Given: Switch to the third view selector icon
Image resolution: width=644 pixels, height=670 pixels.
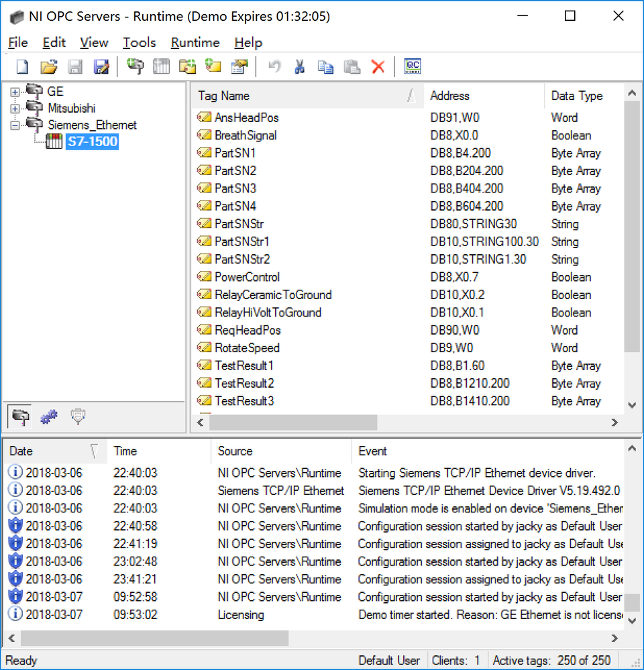Looking at the screenshot, I should pyautogui.click(x=78, y=416).
